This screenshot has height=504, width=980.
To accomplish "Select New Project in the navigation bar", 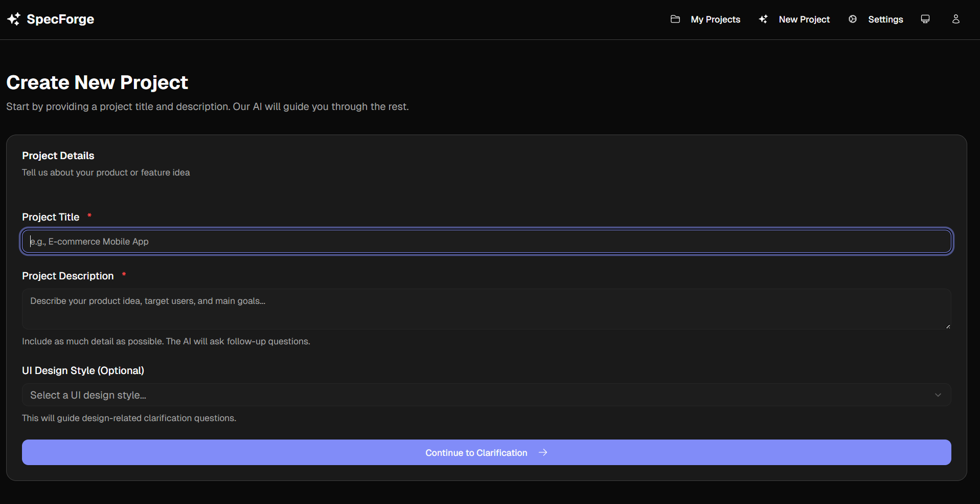I will click(x=804, y=19).
